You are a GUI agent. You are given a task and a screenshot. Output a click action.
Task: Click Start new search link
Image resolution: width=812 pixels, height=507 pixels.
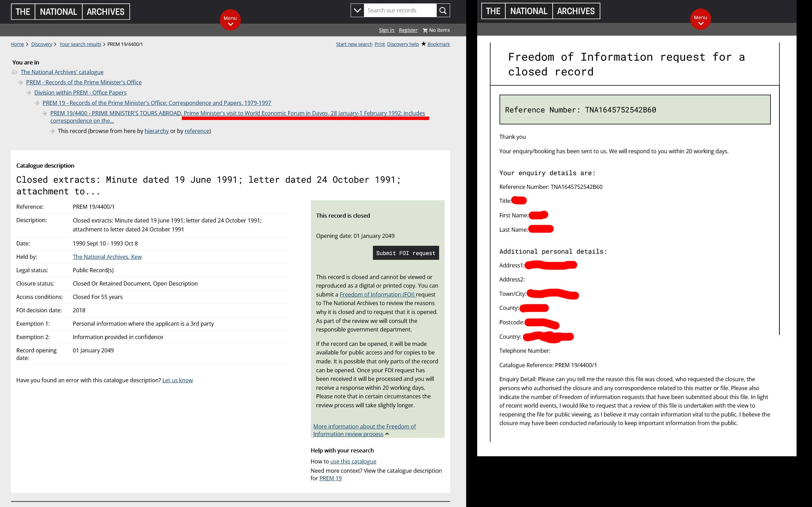(354, 44)
